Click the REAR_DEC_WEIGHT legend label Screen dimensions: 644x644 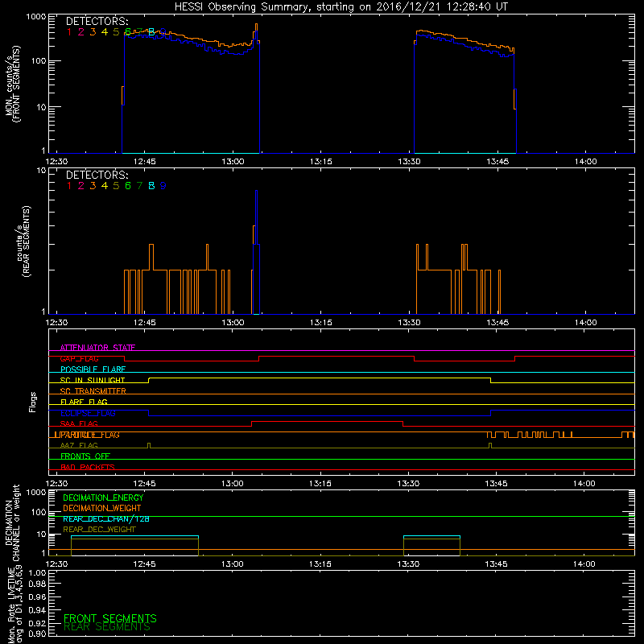(x=99, y=530)
